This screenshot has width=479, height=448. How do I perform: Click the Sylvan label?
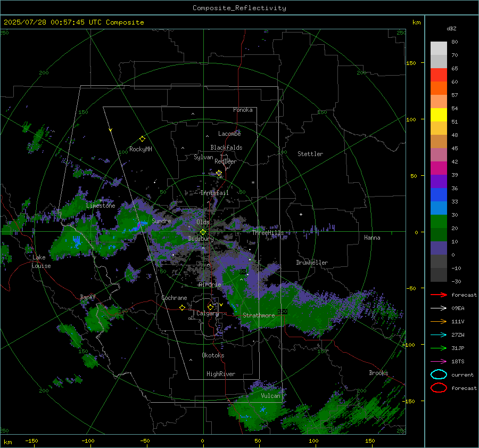click(203, 157)
